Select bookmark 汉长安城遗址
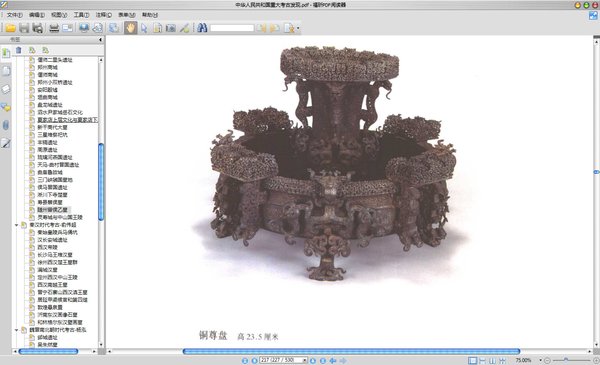The width and height of the screenshot is (600, 365). (52, 240)
